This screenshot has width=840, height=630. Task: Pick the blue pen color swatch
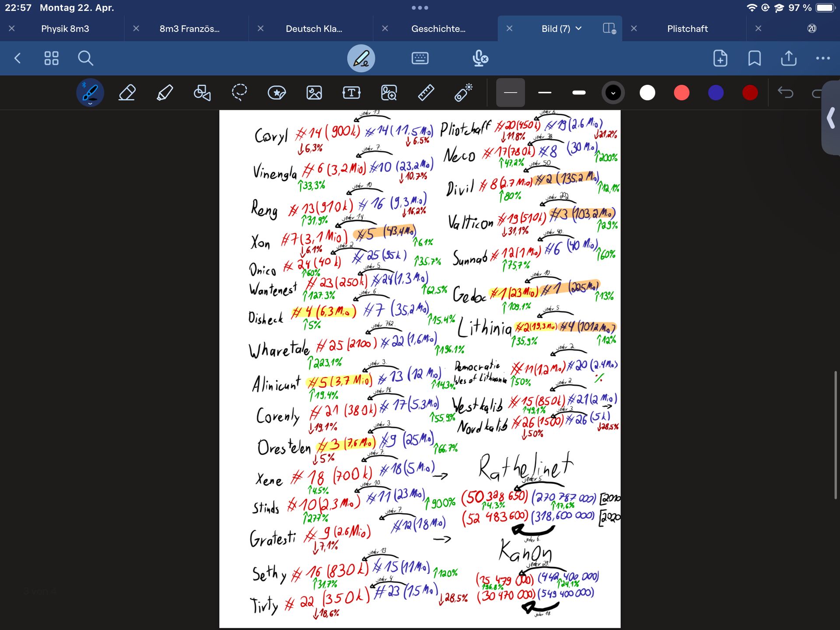click(x=716, y=93)
